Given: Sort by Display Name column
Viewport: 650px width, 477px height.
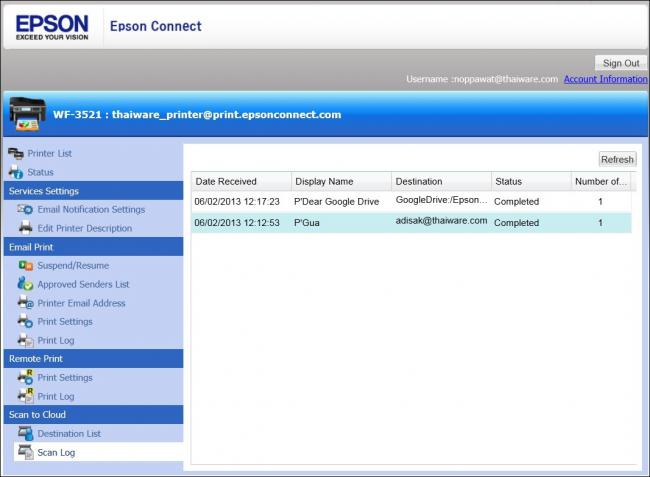Looking at the screenshot, I should point(341,182).
